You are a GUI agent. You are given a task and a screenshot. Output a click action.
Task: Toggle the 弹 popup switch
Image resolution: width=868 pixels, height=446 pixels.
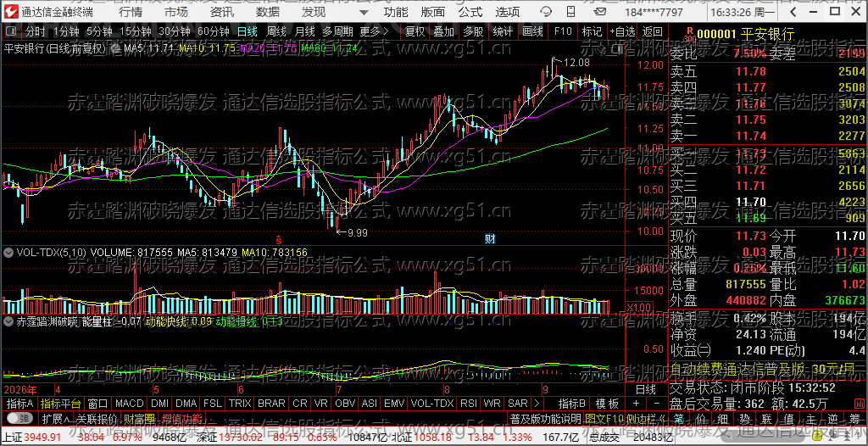[20, 418]
